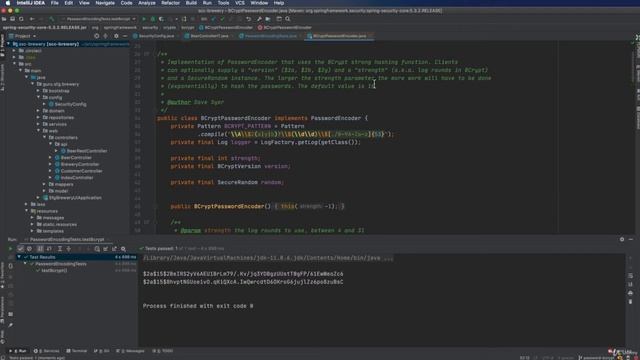640x360 pixels.
Task: Collapse the sfg-brewery project root
Action: (x=8, y=44)
